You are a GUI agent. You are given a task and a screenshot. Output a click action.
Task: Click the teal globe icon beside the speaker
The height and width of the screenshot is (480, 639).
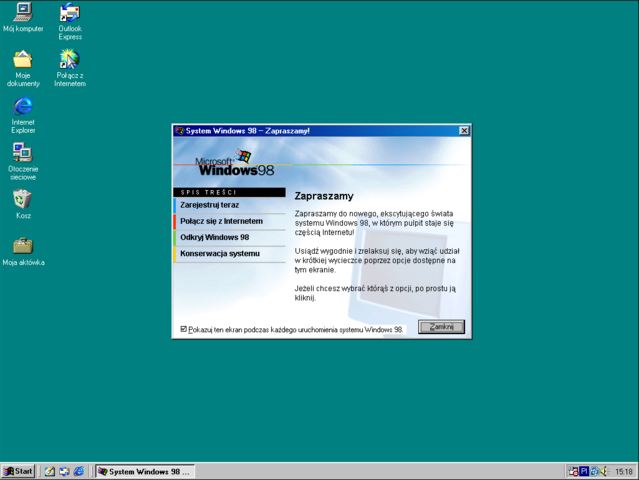(x=595, y=471)
